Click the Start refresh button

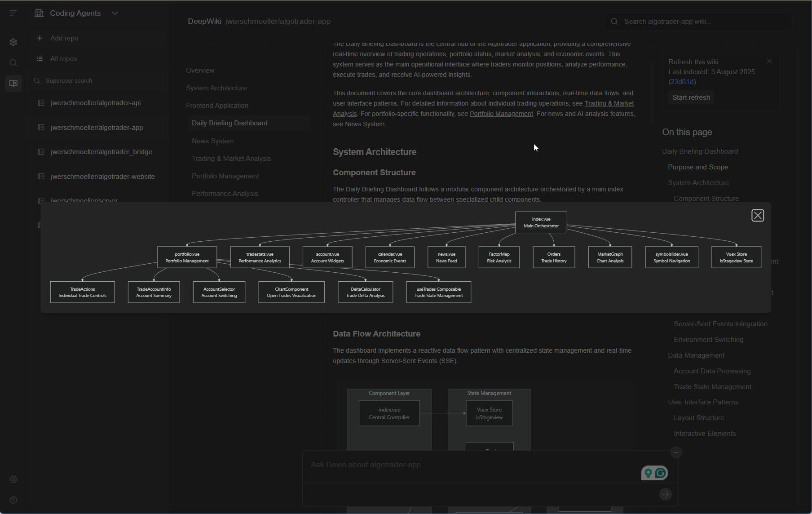coord(691,97)
